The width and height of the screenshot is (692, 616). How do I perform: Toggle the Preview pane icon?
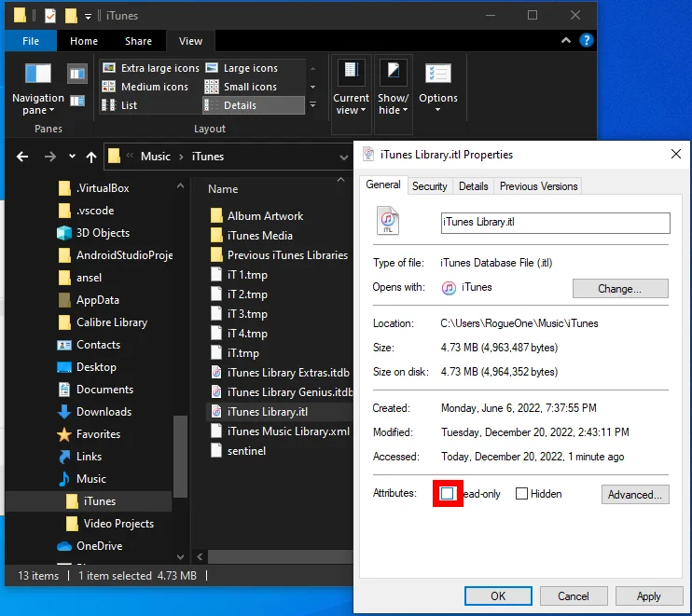pyautogui.click(x=77, y=74)
